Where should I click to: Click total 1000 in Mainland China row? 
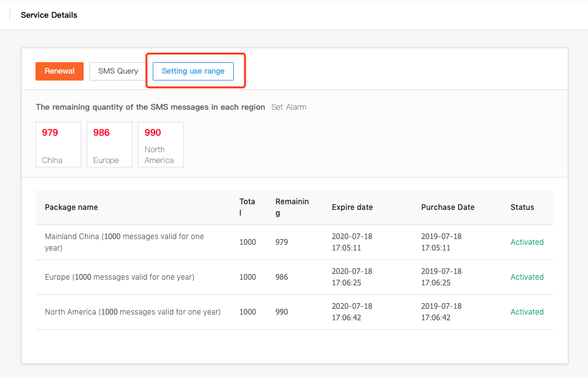point(248,242)
